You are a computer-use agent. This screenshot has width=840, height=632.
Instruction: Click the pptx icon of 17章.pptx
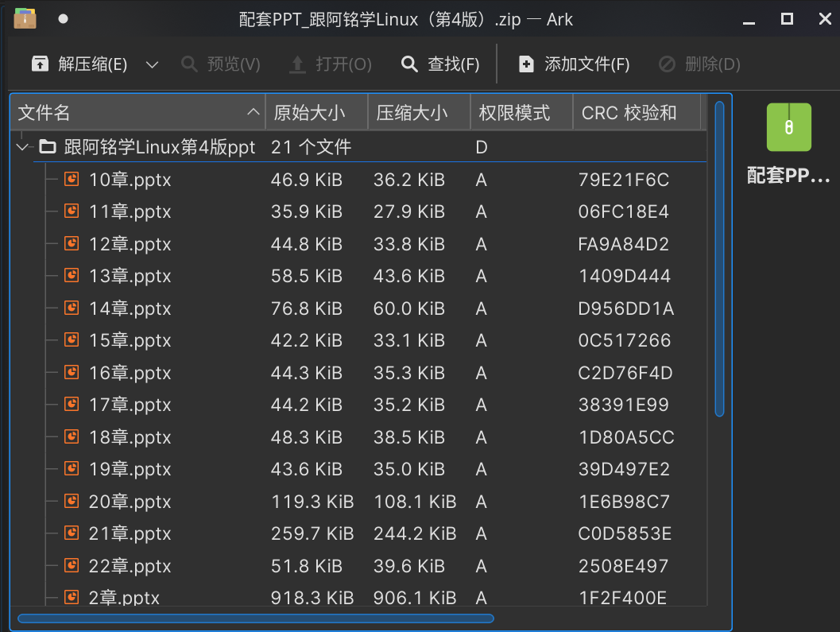(x=72, y=404)
